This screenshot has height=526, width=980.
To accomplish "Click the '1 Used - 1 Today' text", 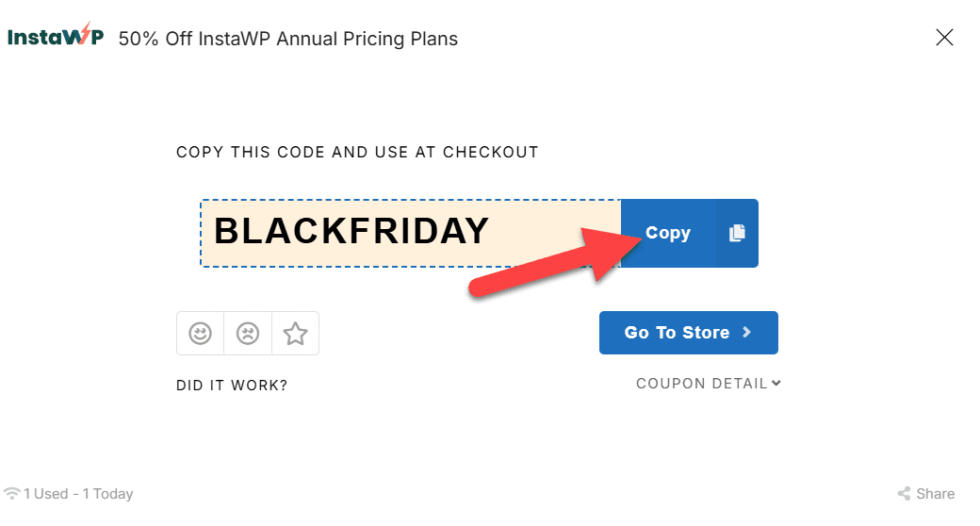I will point(78,493).
